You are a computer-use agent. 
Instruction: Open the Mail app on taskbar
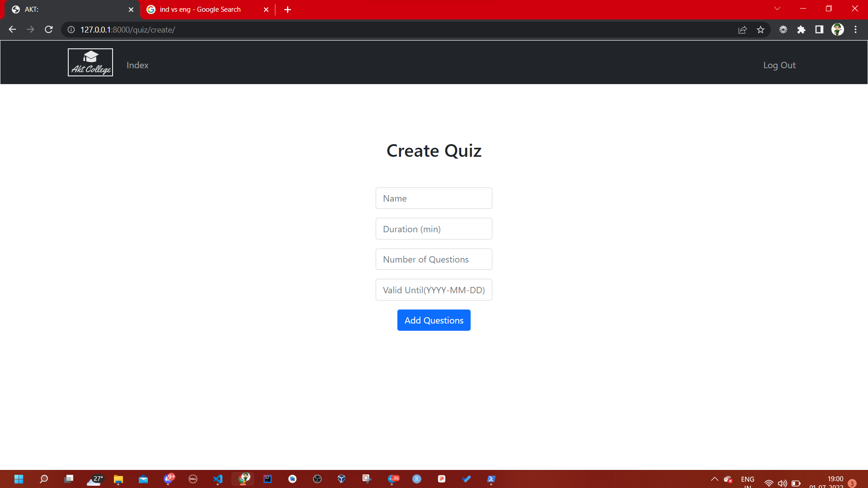(143, 479)
